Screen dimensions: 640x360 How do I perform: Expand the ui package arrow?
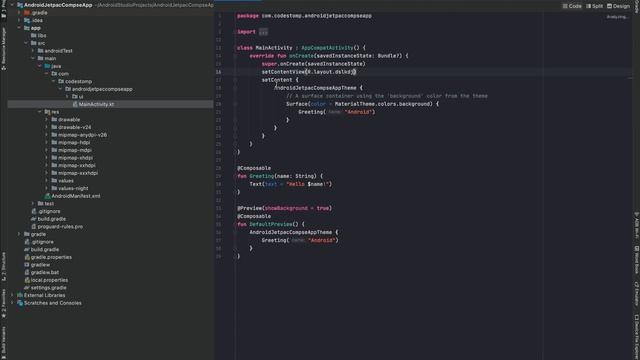point(67,96)
